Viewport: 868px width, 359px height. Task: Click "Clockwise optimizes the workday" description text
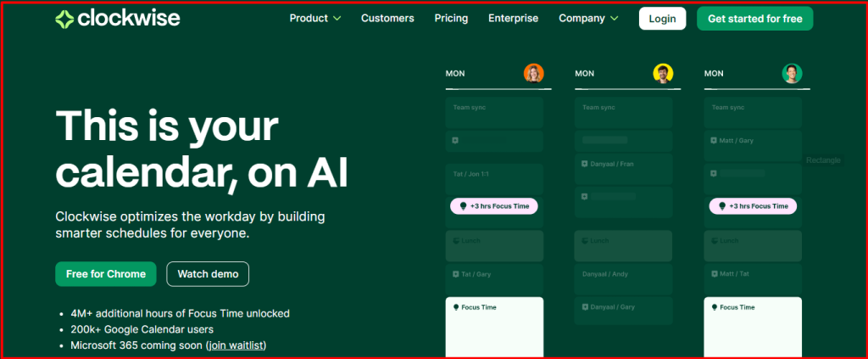[190, 224]
